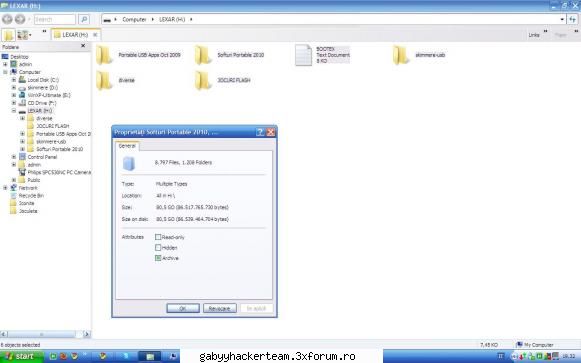Click LEXAR (H:) in the address breadcrumb
Screen dimensions: 581x363
point(172,19)
